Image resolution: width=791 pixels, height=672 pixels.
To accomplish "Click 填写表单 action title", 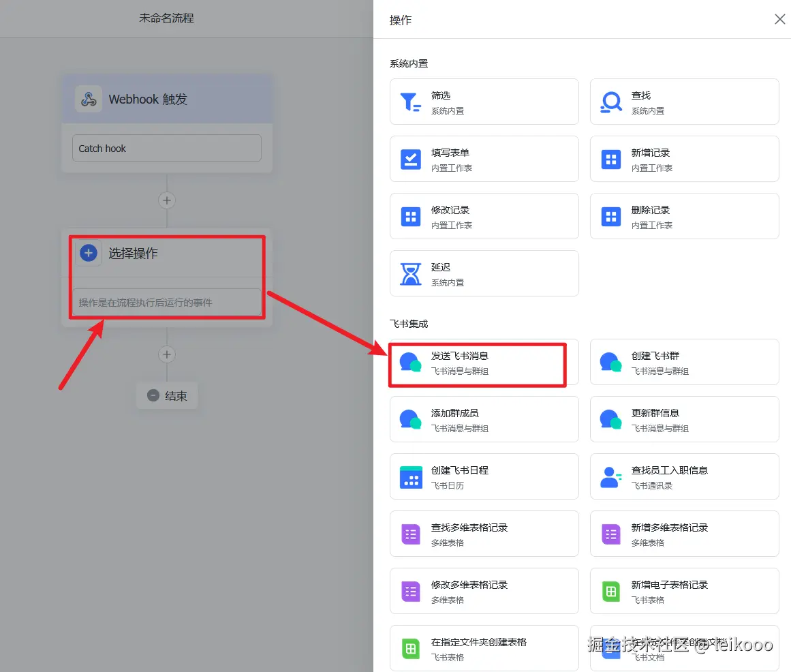I will click(x=450, y=153).
